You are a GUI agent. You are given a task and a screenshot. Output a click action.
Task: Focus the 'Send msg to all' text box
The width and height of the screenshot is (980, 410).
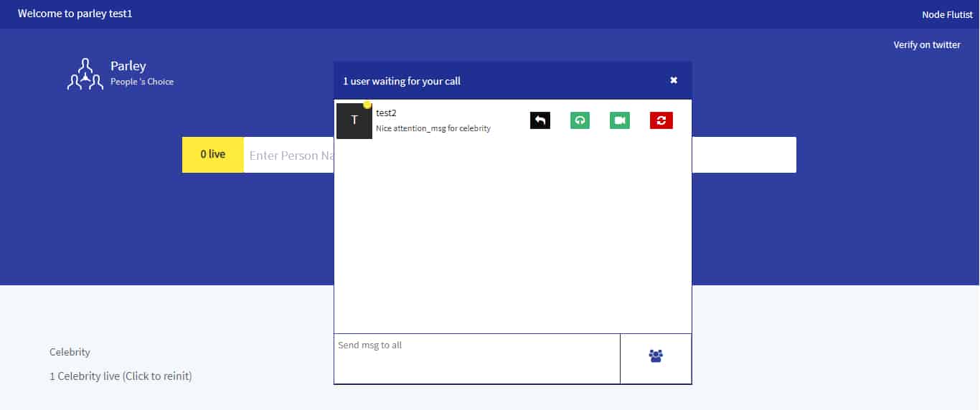[x=477, y=358]
